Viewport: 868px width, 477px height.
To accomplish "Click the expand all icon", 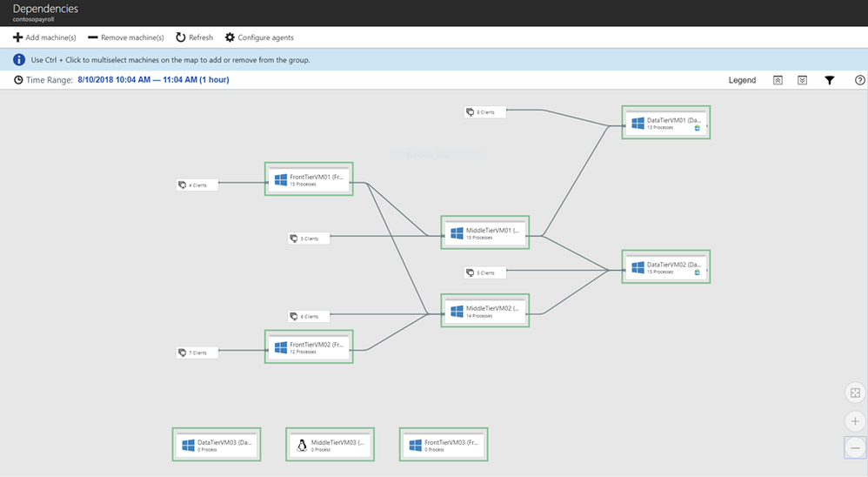I will point(802,80).
